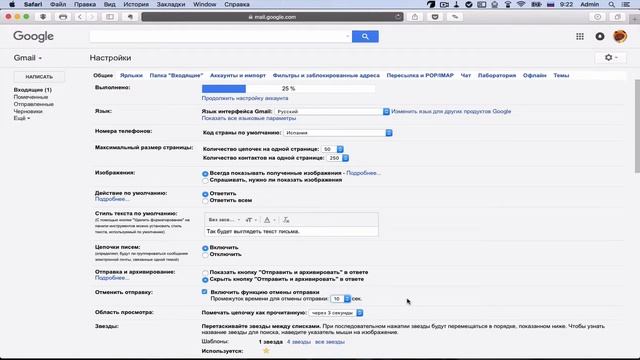Open Safari downloads button
Viewport: 640px width, 360px height.
[x=598, y=17]
